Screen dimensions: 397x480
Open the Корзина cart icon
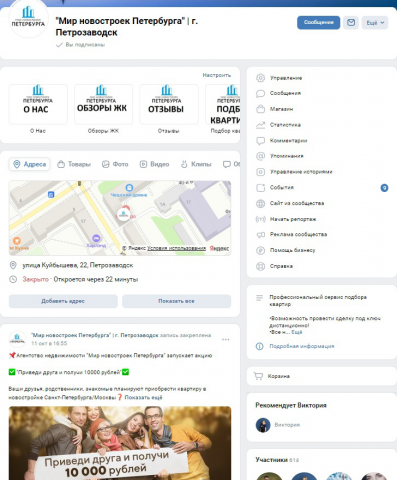[x=258, y=376]
